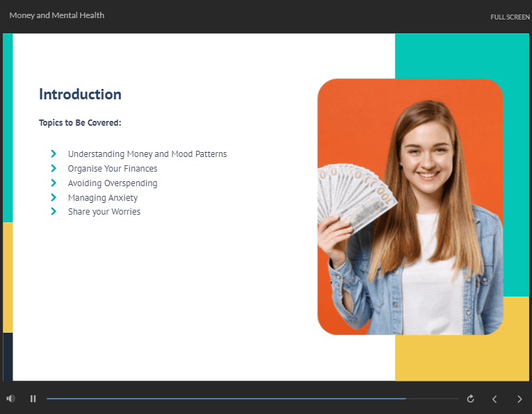Image resolution: width=532 pixels, height=414 pixels.
Task: Click the slide progress seek bar
Action: (x=252, y=399)
